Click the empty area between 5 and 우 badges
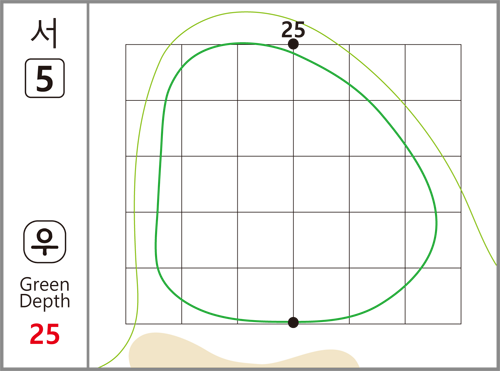This screenshot has height=371, width=500. click(x=45, y=159)
